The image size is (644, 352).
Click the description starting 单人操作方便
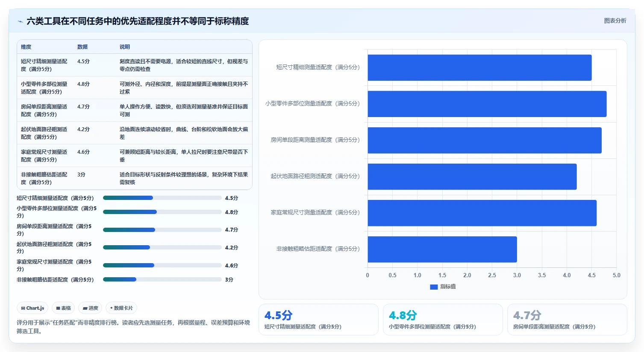[x=184, y=110]
